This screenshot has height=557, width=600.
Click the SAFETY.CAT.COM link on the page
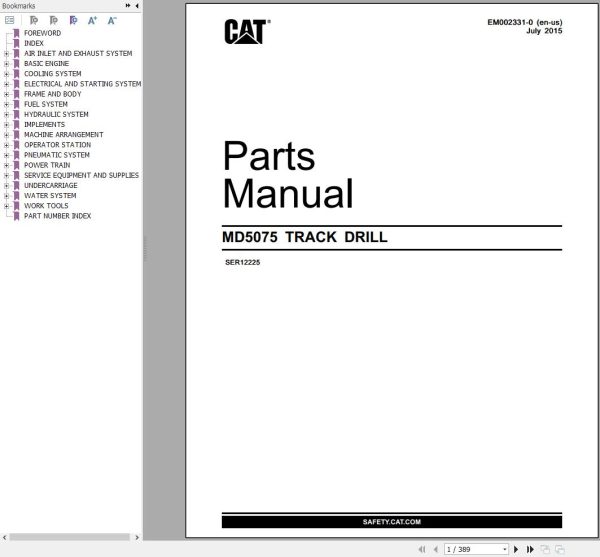(391, 522)
